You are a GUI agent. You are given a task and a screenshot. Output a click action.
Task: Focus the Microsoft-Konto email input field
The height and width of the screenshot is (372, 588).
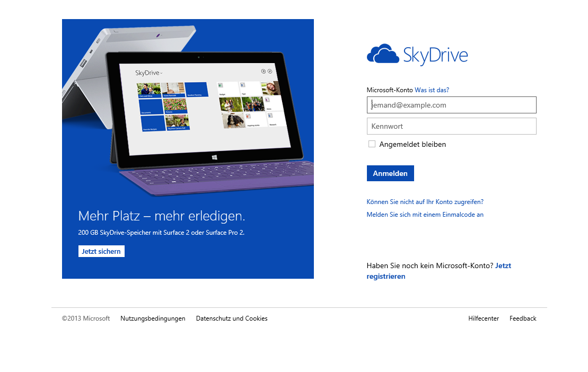[452, 105]
